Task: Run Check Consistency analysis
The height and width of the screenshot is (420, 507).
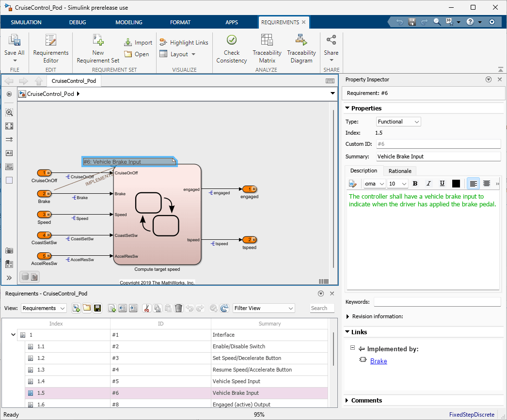Action: tap(232, 49)
